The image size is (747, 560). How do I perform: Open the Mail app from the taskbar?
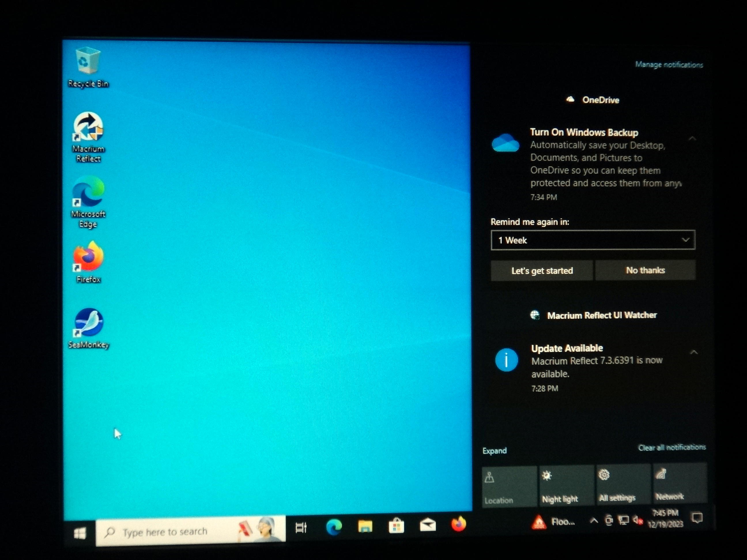(427, 525)
